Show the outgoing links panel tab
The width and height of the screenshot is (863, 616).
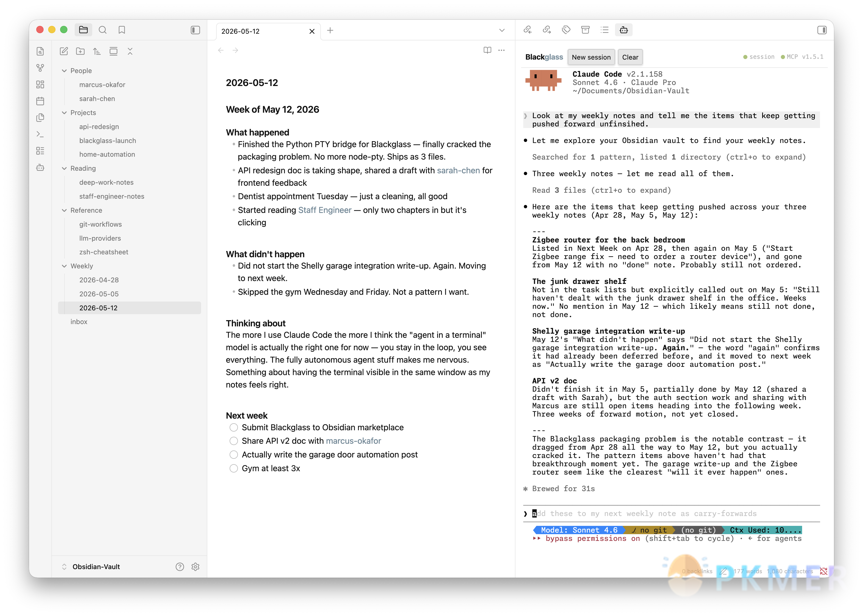pyautogui.click(x=547, y=30)
